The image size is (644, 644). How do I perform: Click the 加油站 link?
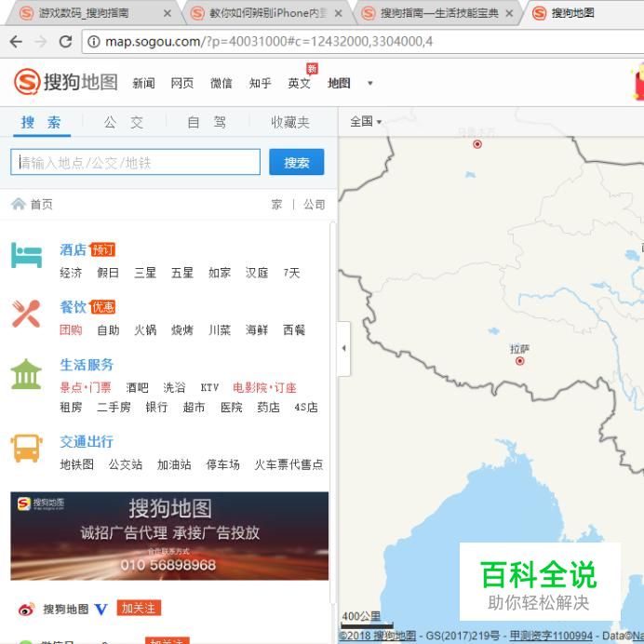[174, 464]
